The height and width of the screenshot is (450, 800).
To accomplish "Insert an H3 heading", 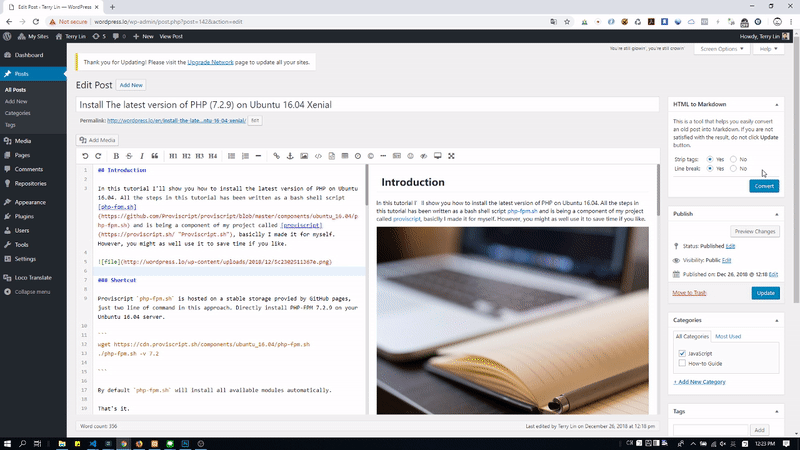I will click(x=199, y=156).
